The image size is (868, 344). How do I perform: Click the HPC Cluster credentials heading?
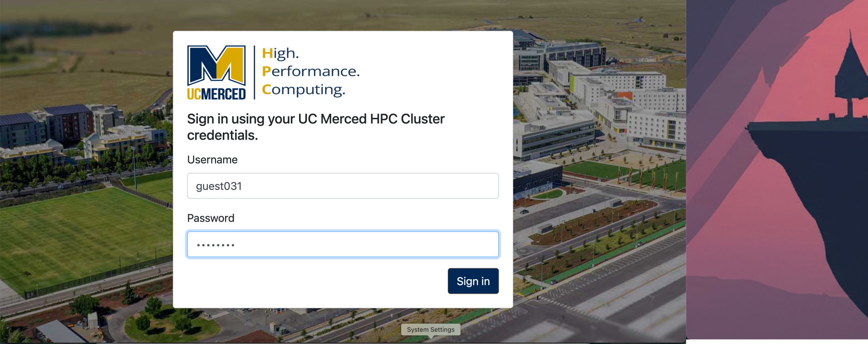pyautogui.click(x=316, y=127)
